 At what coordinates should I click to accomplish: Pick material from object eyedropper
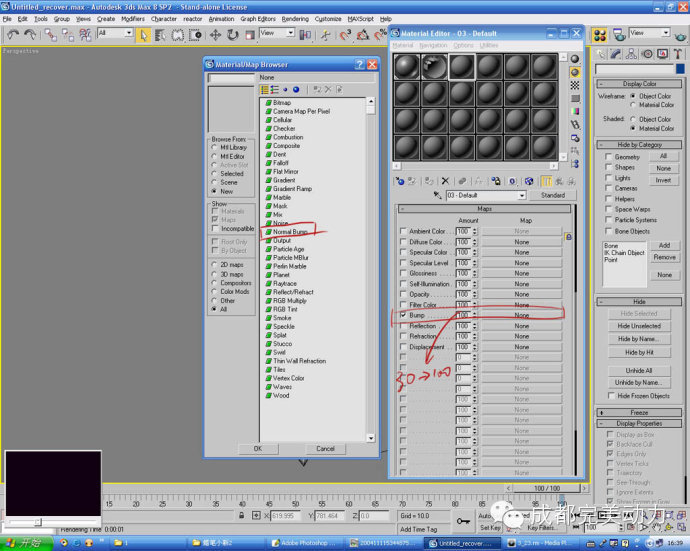(x=437, y=195)
